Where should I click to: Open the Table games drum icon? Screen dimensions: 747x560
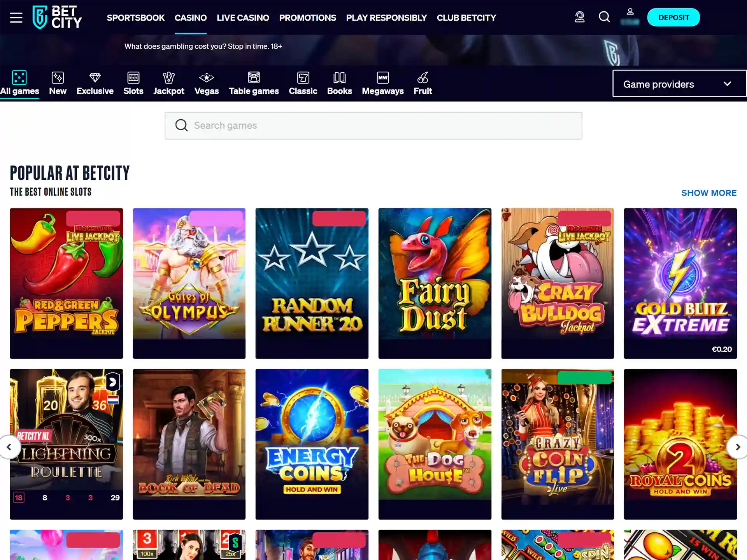tap(254, 77)
